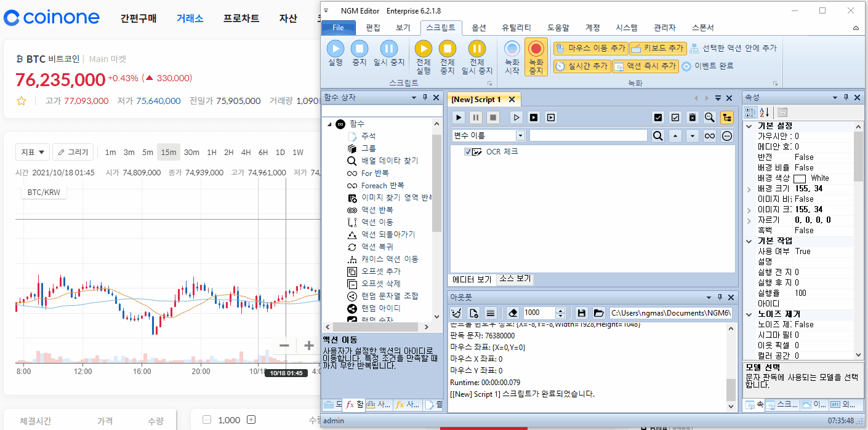Open 간편구매 link on Coinone
The image size is (868, 430).
tap(139, 18)
